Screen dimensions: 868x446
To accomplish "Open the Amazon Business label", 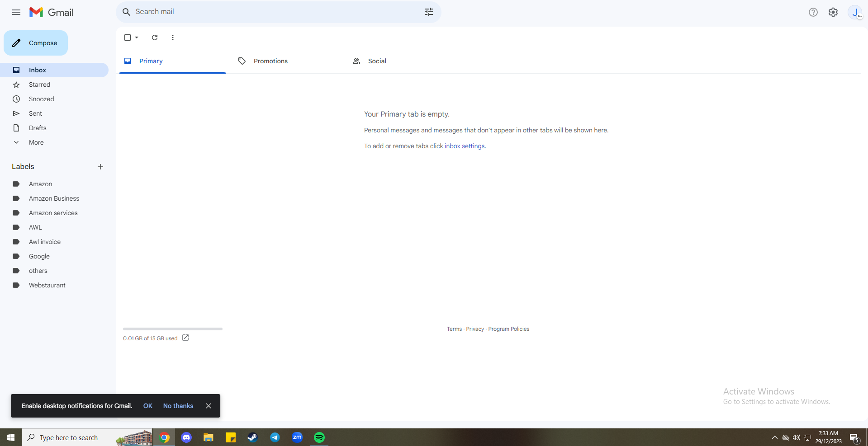I will [x=54, y=198].
